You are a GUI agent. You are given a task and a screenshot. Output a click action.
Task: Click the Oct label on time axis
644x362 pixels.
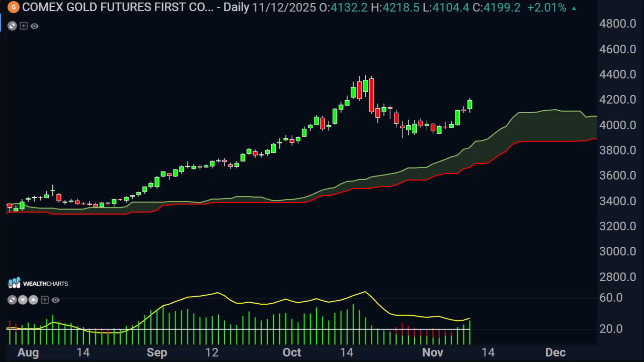(291, 352)
